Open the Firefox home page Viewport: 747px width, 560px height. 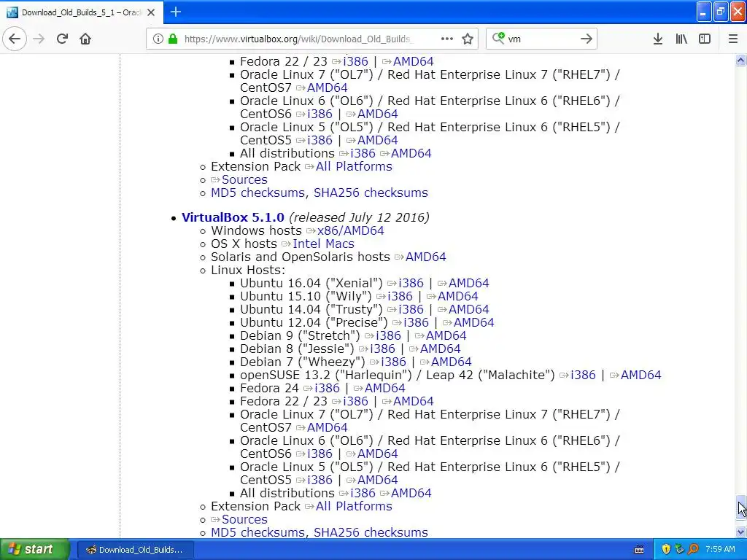85,39
